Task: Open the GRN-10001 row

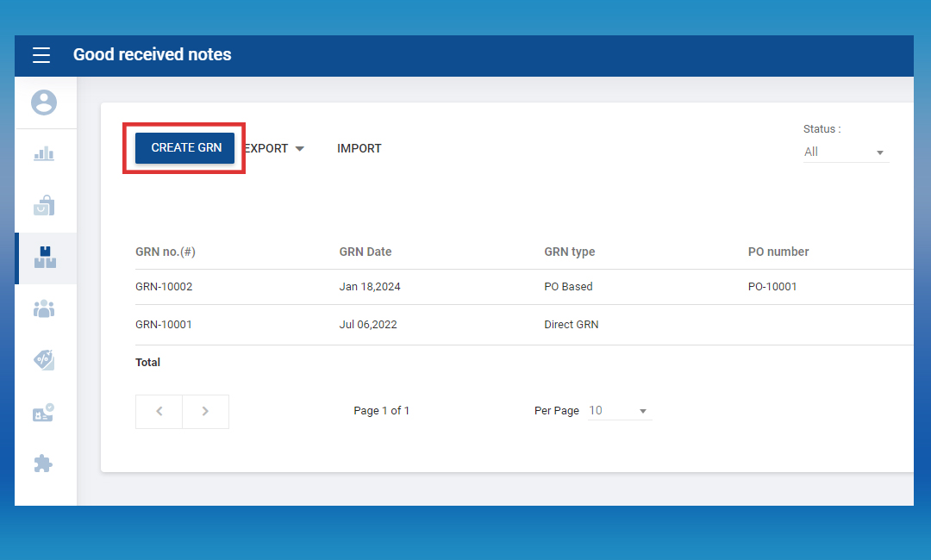Action: coord(164,325)
